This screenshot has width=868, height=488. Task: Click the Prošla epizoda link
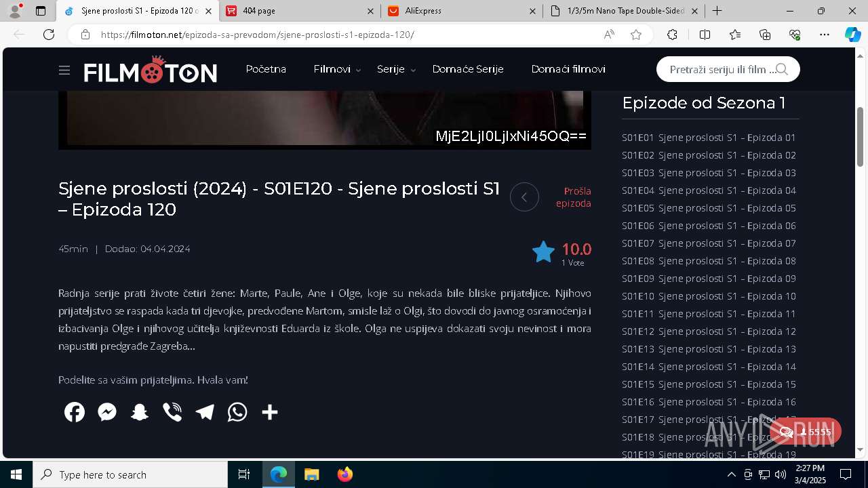574,197
